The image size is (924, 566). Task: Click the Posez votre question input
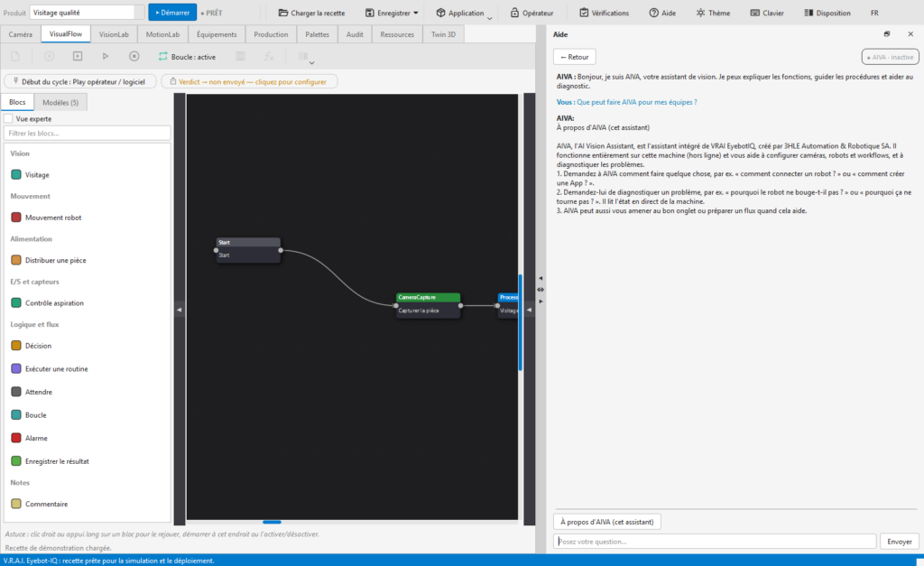[x=715, y=542]
